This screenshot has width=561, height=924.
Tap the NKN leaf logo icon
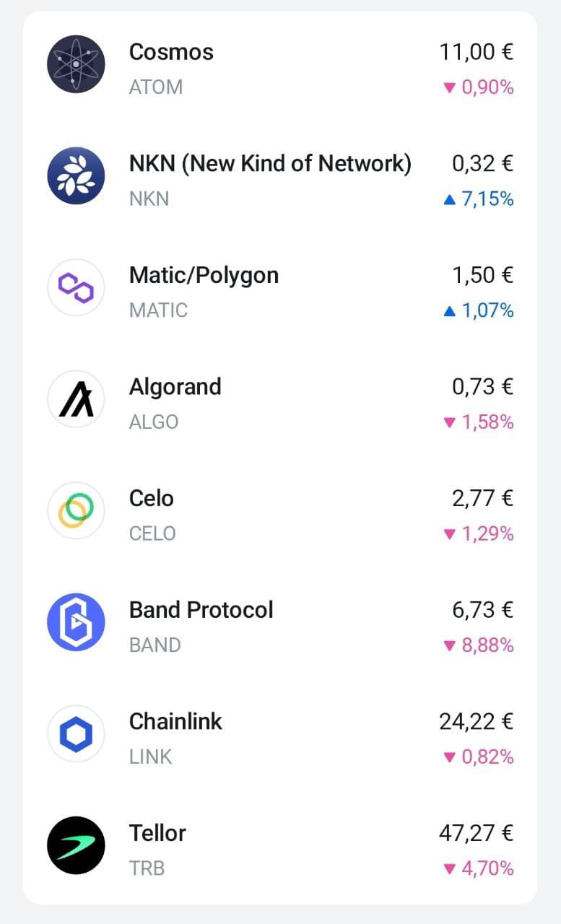point(76,176)
